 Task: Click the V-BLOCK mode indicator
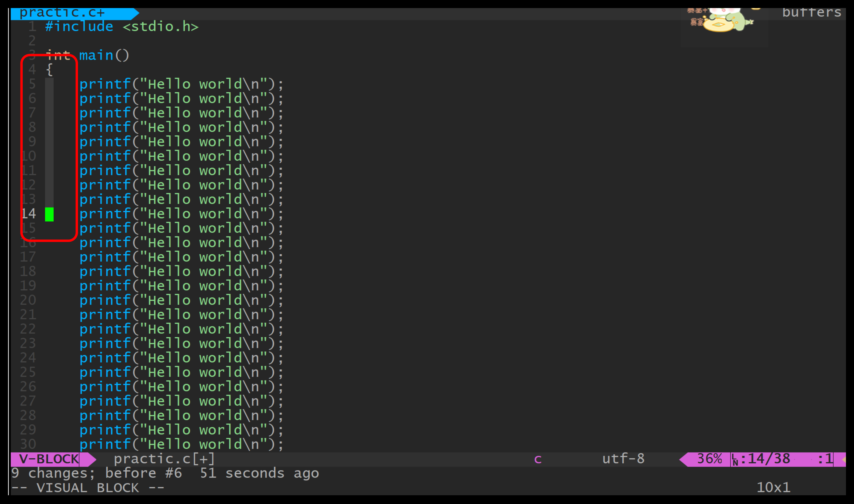[x=49, y=459]
